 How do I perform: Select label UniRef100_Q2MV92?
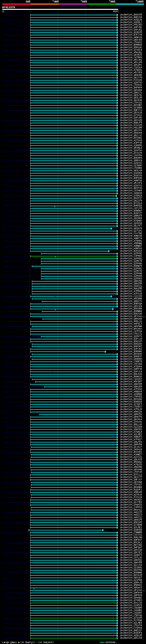click(x=131, y=254)
